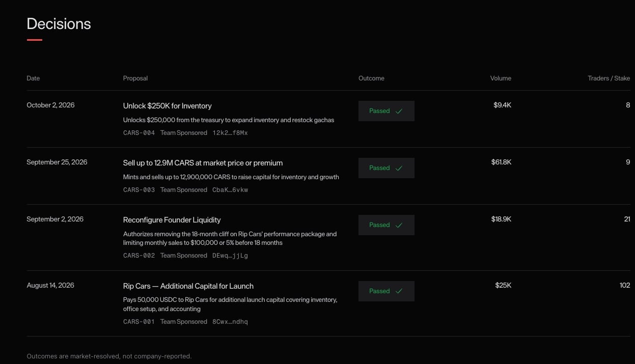
Task: Click the CARS-002 proposal ID
Action: coord(139,256)
